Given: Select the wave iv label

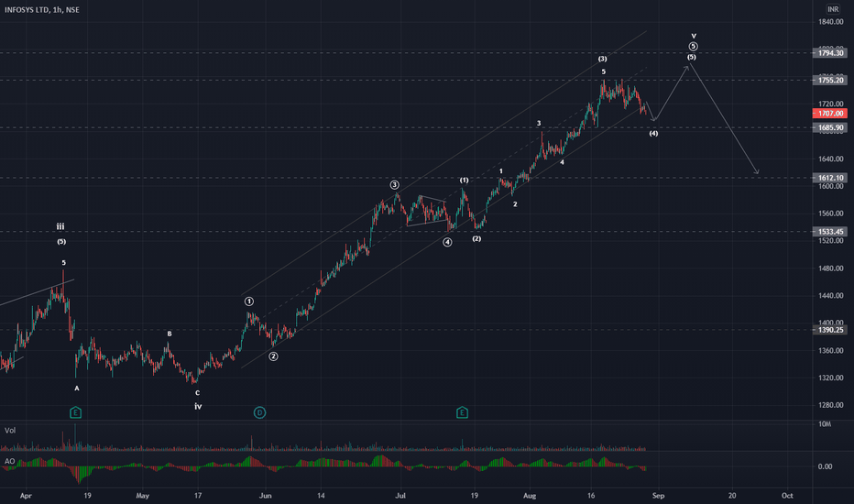Looking at the screenshot, I should [x=198, y=406].
